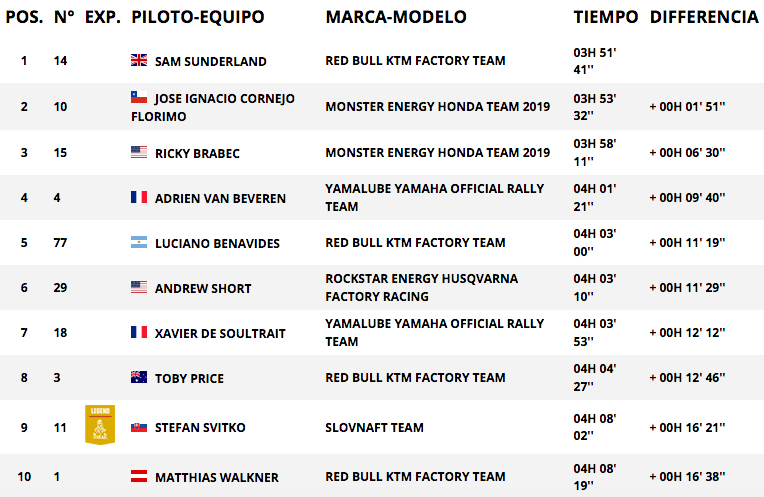Image resolution: width=764 pixels, height=497 pixels.
Task: Click the British flag beside Sam Sunderland
Action: point(139,60)
